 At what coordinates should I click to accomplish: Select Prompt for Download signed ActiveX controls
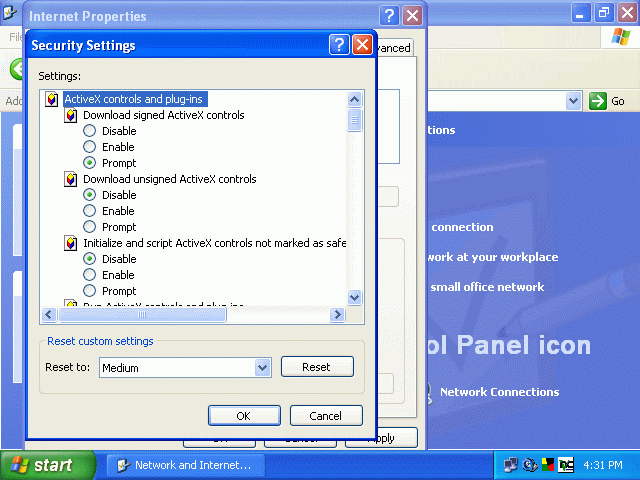[x=89, y=163]
